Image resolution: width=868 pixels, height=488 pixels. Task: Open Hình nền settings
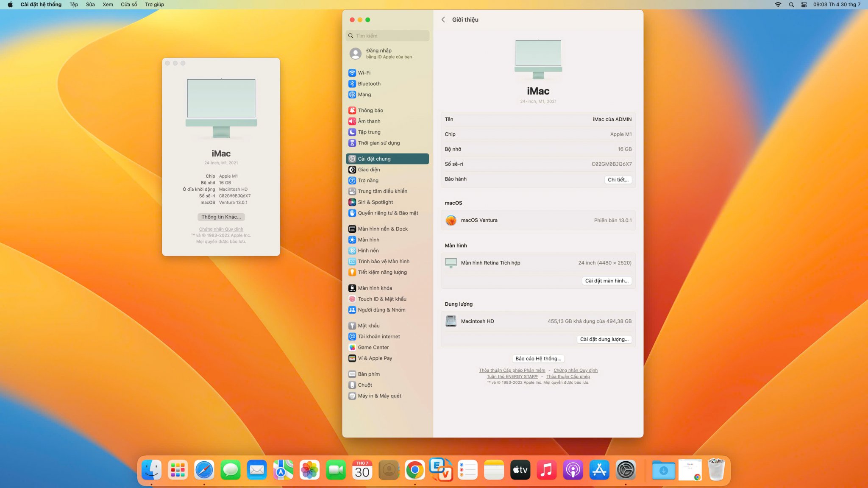pyautogui.click(x=387, y=251)
